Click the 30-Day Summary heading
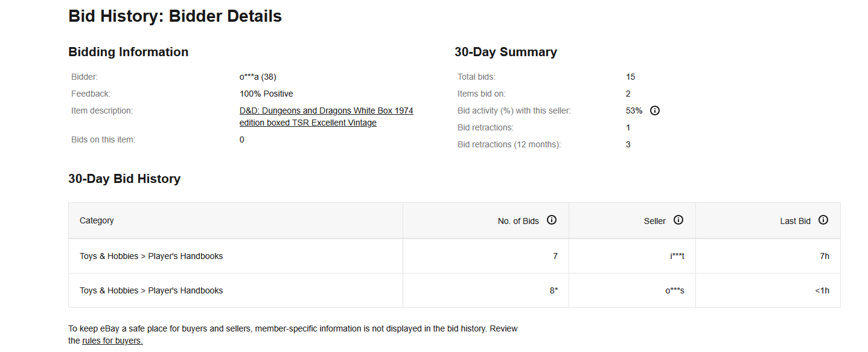Viewport: 868px width, 352px height. [506, 52]
